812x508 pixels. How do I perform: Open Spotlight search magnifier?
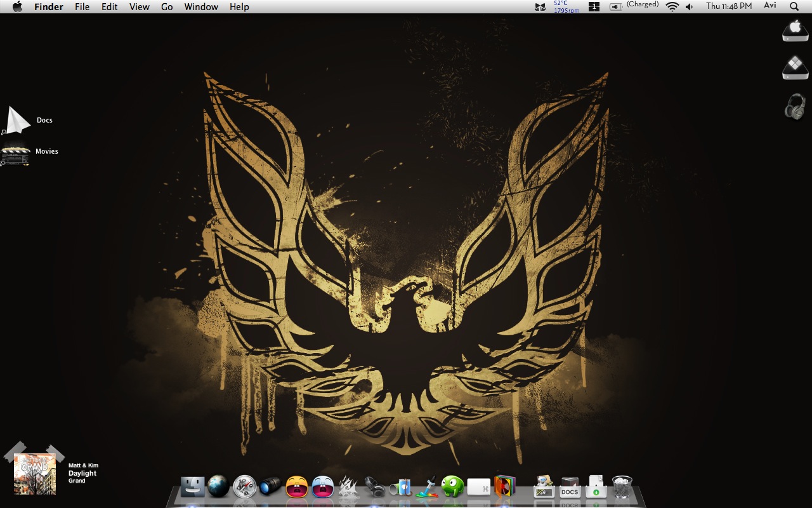pos(794,6)
